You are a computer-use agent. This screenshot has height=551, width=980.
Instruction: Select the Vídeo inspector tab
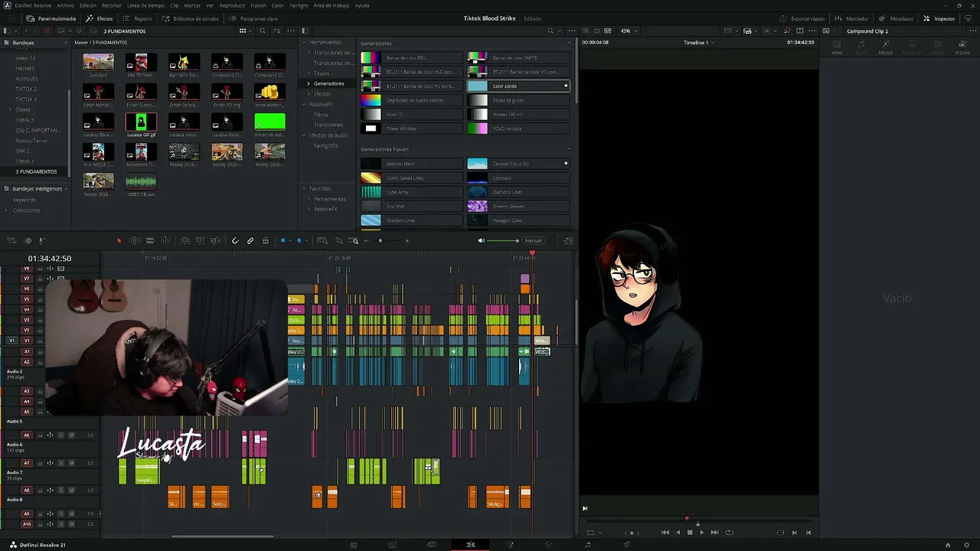point(837,48)
